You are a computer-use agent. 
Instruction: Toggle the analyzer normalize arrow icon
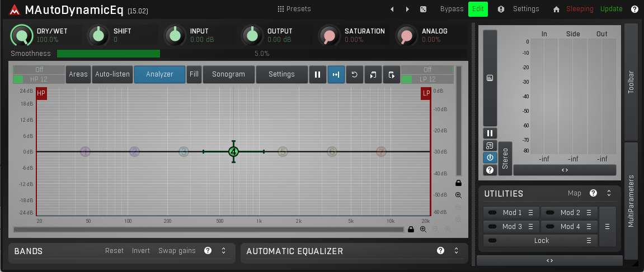(x=336, y=74)
